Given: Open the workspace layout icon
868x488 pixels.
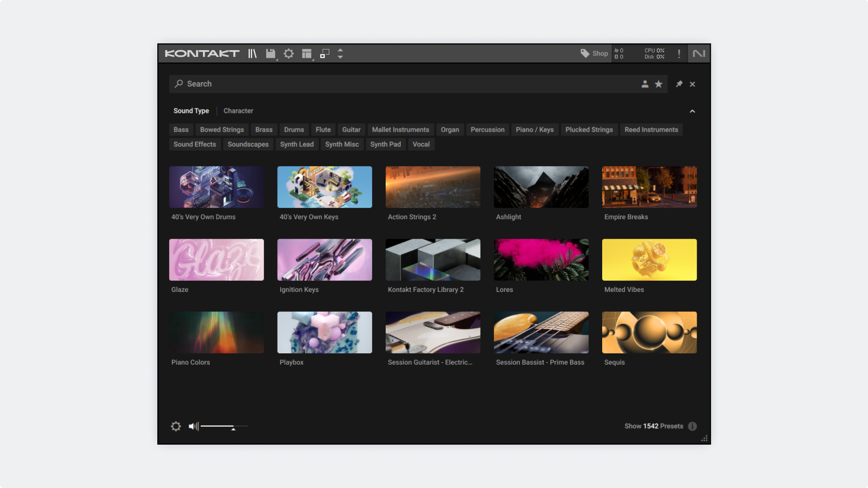Looking at the screenshot, I should (307, 54).
